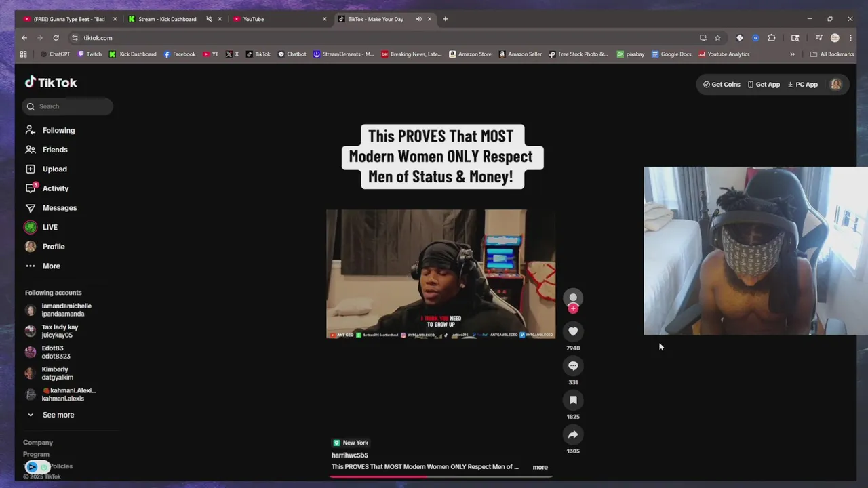Open Amazon Store bookmark
Image resolution: width=868 pixels, height=488 pixels.
(470, 54)
